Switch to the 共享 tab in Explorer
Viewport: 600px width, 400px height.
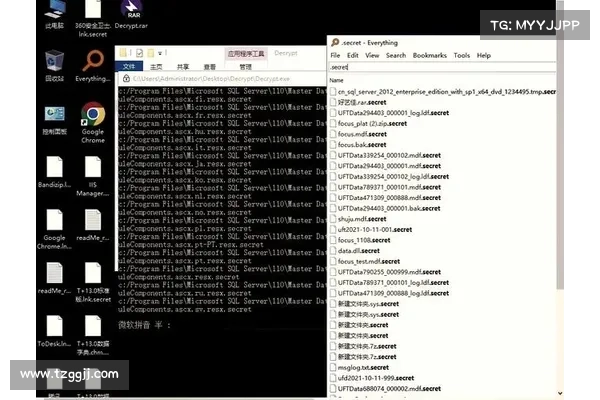coord(183,67)
